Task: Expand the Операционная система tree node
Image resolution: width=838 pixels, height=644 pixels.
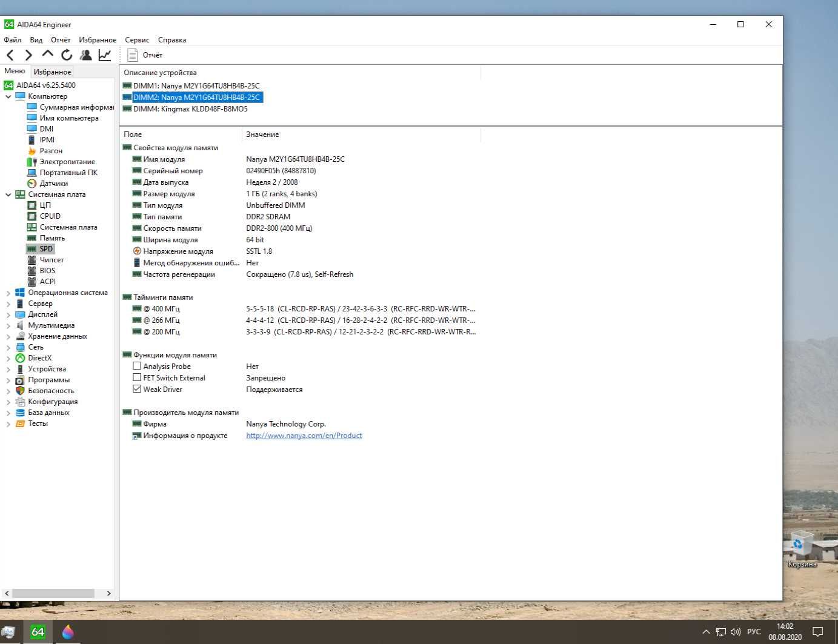Action: pyautogui.click(x=8, y=293)
